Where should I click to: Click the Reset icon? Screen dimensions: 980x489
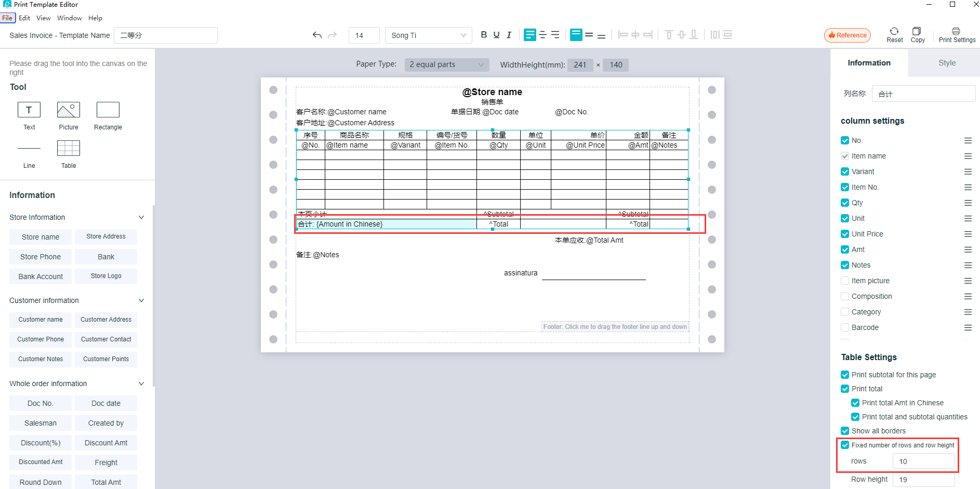pos(894,32)
